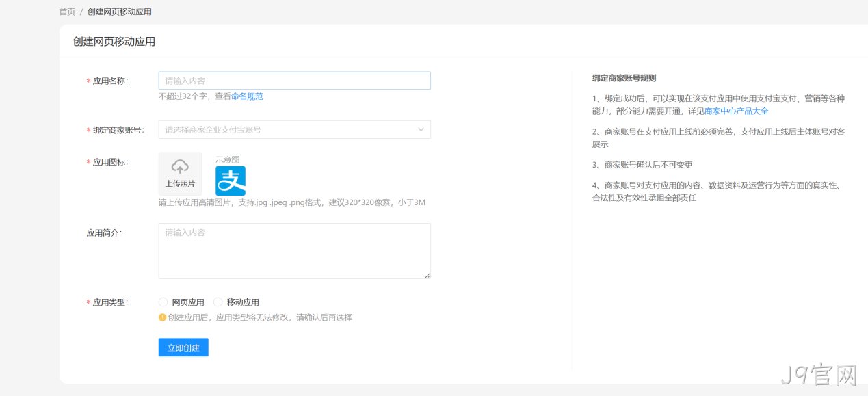This screenshot has height=396, width=868.
Task: Click the 上传照片 upload box label
Action: 180,183
